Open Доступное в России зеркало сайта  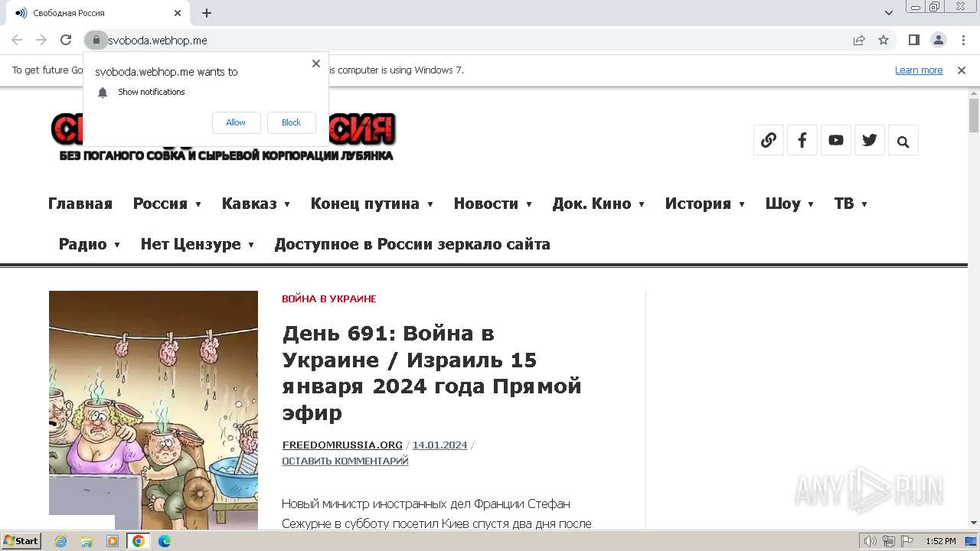click(x=412, y=244)
